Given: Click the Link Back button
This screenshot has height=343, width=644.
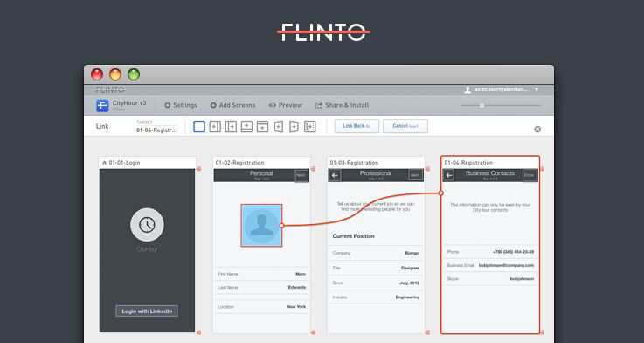Looking at the screenshot, I should [x=357, y=126].
